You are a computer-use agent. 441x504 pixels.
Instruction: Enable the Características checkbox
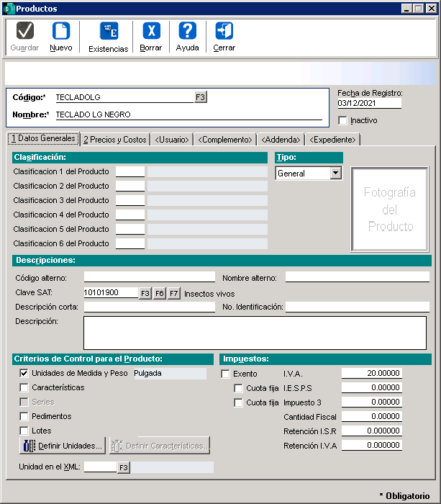tap(24, 387)
